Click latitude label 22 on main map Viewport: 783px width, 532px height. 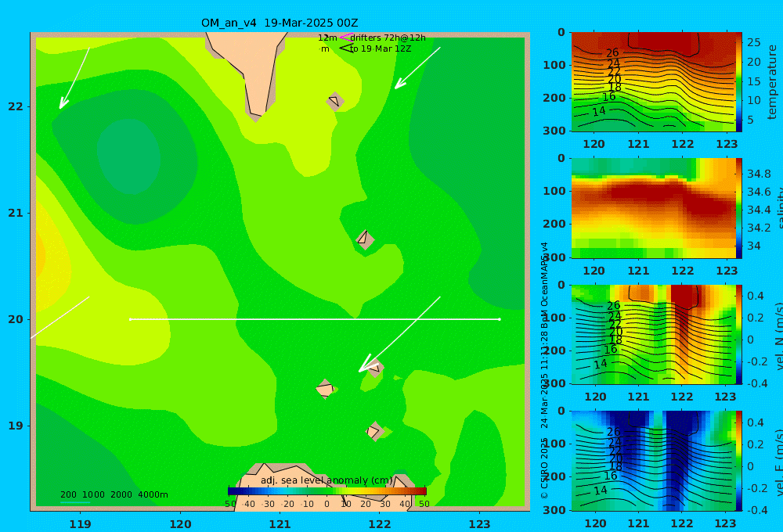tap(16, 106)
